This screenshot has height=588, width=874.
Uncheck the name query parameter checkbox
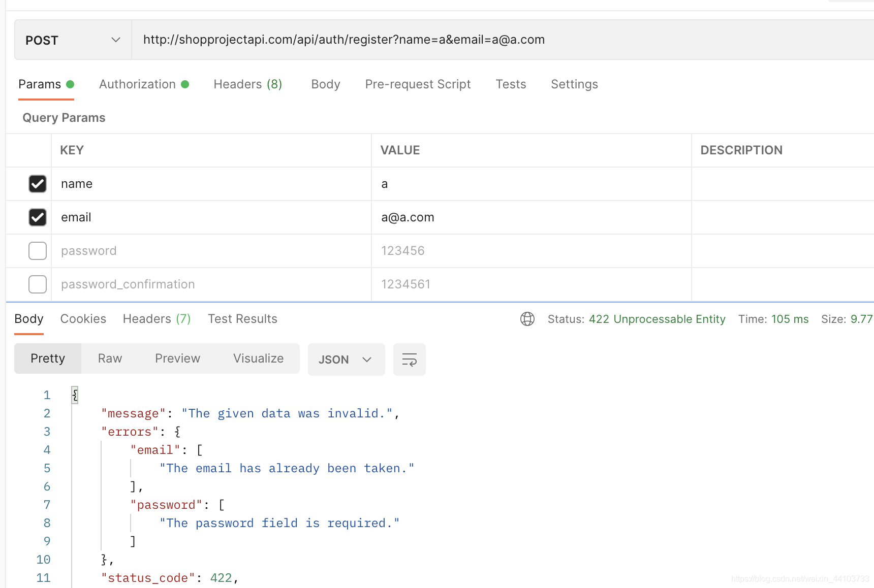[x=38, y=184]
